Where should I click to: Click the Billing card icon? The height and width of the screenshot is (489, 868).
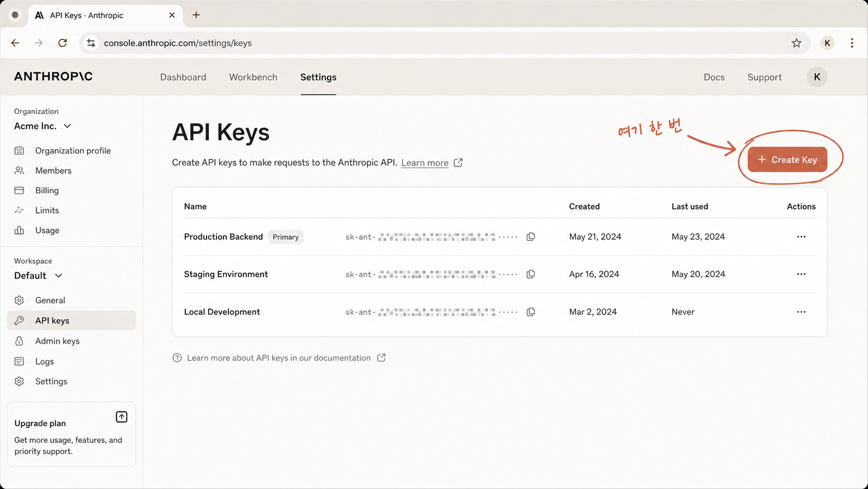pyautogui.click(x=19, y=190)
